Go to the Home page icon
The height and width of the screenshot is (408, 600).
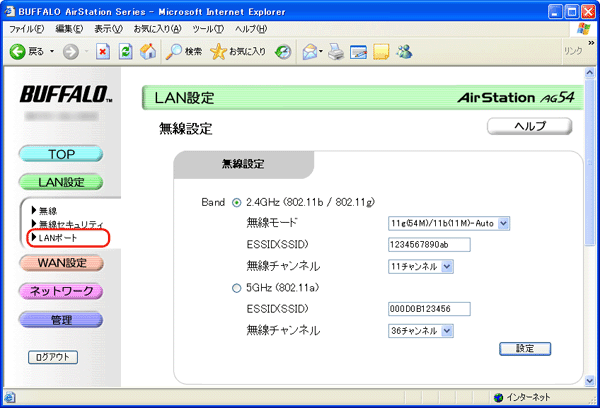click(148, 51)
